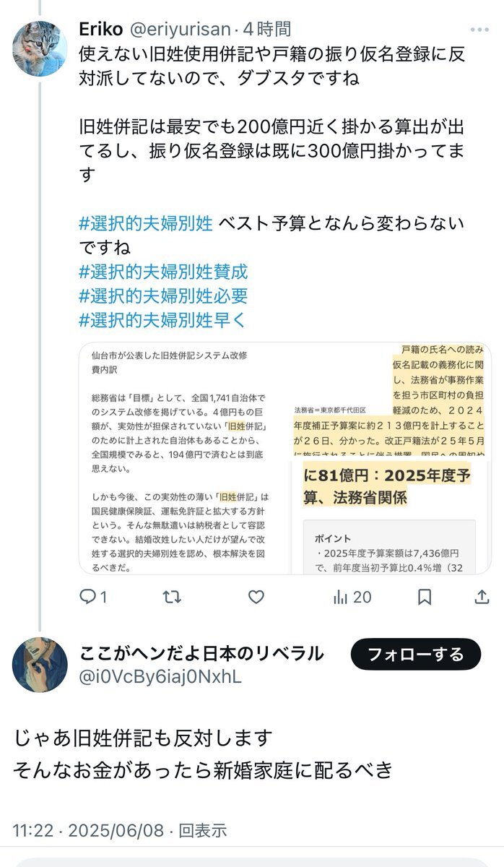The image size is (504, 867).
Task: View the analytics icon showing 20 views
Action: pyautogui.click(x=341, y=597)
